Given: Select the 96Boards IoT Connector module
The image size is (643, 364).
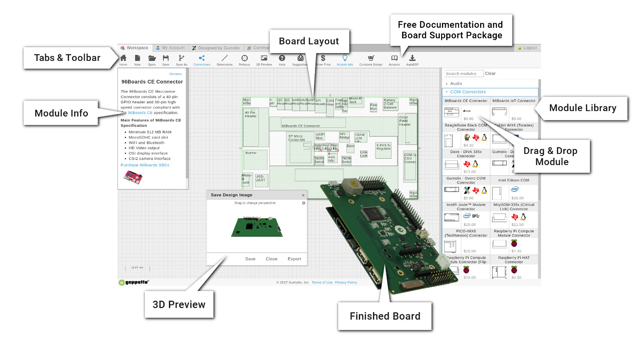Looking at the screenshot, I should [x=514, y=110].
